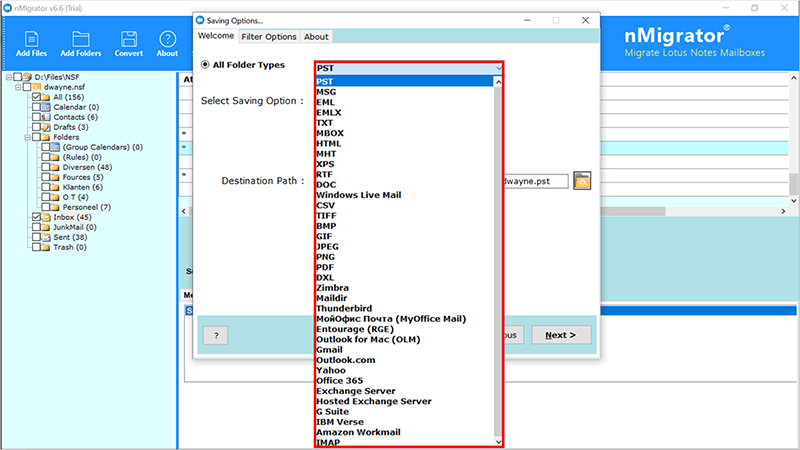The width and height of the screenshot is (800, 450).
Task: Click the question mark help button
Action: tap(215, 335)
